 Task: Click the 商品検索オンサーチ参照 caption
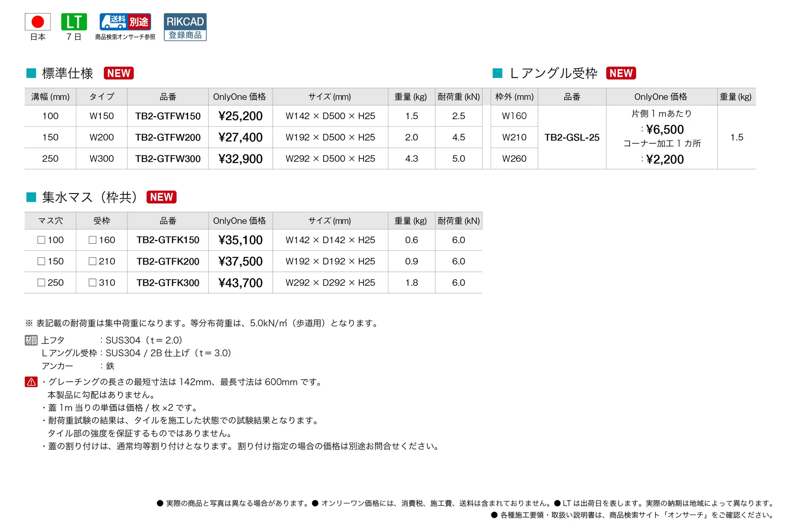(125, 37)
